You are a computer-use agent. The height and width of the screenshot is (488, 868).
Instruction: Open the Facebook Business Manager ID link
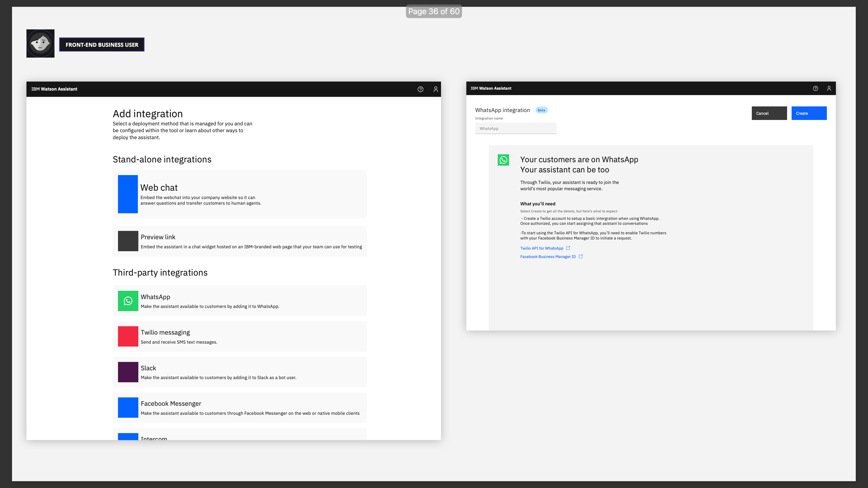click(548, 257)
